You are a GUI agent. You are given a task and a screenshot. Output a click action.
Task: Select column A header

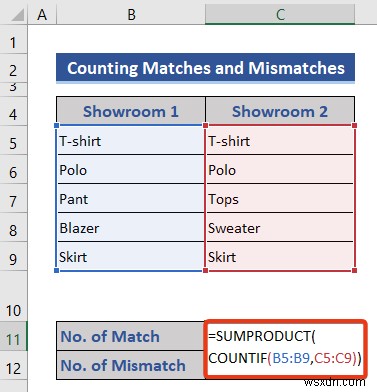42,14
